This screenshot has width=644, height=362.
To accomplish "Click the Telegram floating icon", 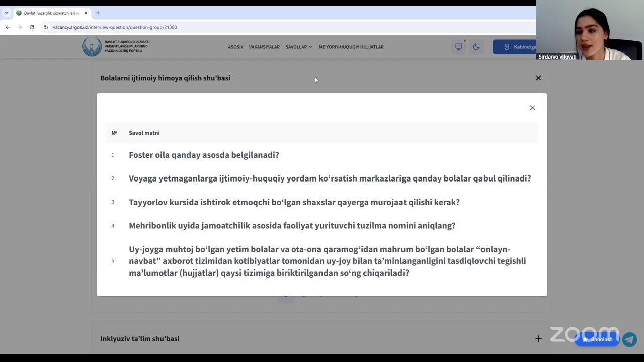I will [x=629, y=339].
